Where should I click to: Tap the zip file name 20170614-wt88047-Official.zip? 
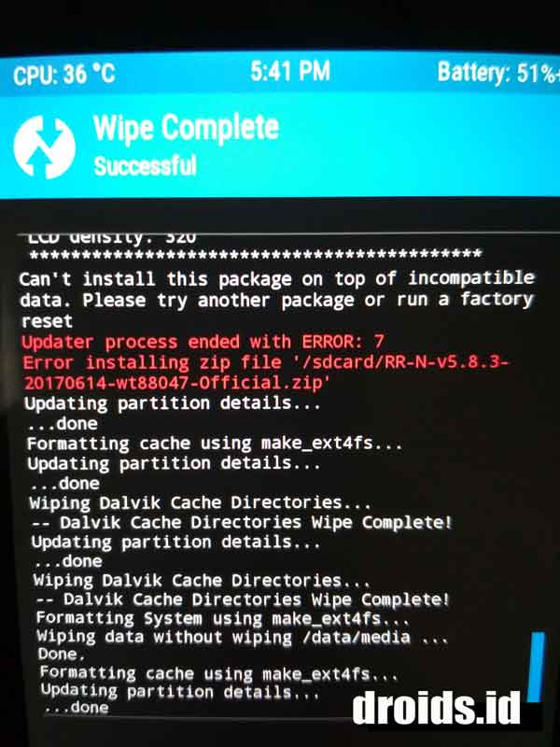[177, 383]
